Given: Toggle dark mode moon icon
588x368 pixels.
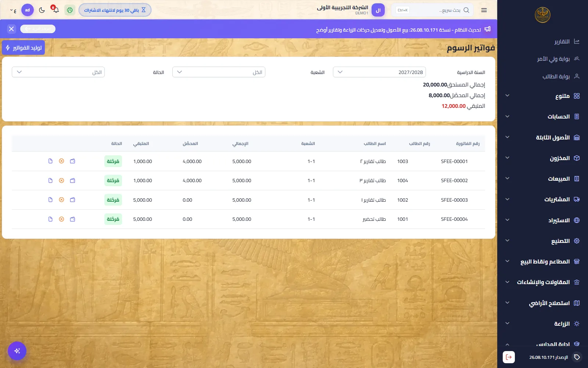Looking at the screenshot, I should click(x=42, y=10).
